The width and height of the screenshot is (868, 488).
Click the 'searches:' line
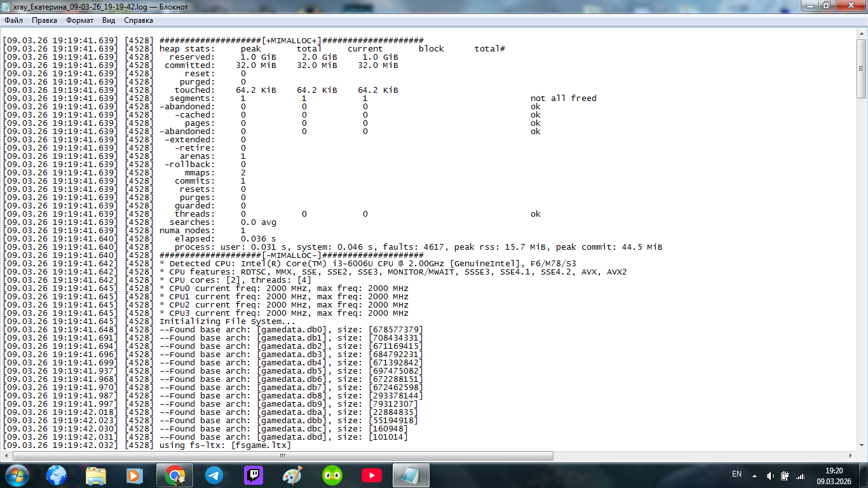click(140, 222)
